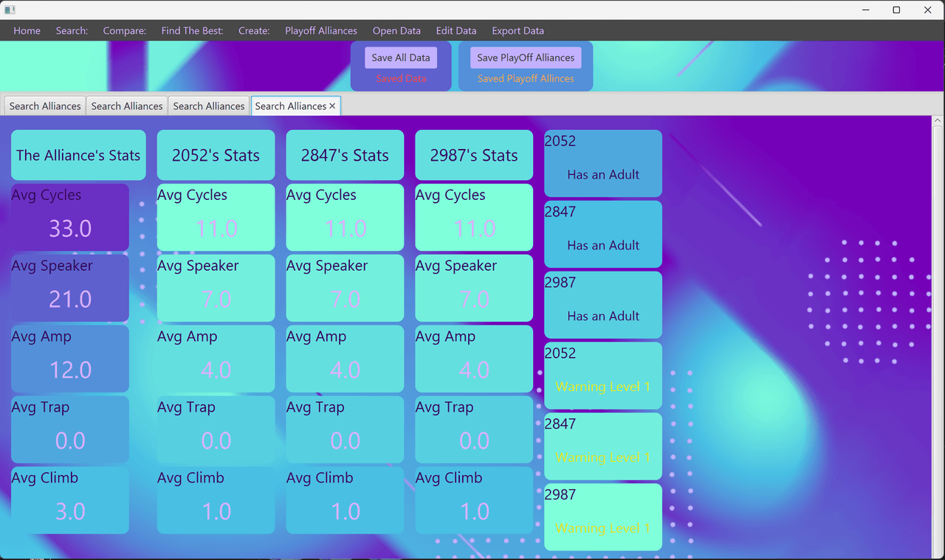Maximize the application window
This screenshot has width=945, height=560.
pos(896,10)
